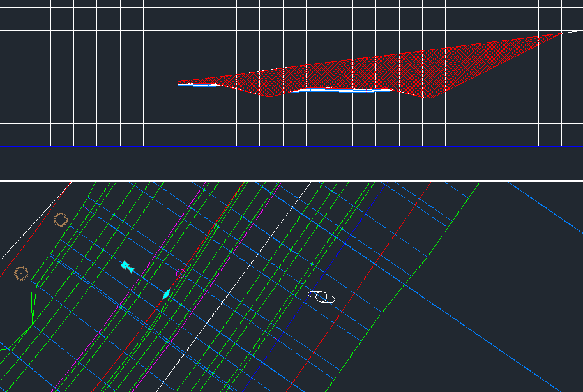Select the small magenta circle

pyautogui.click(x=180, y=274)
